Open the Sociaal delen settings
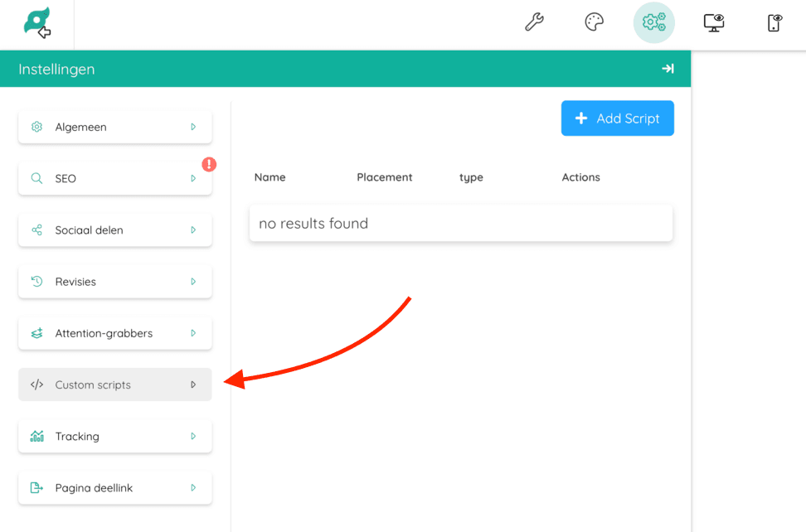806x532 pixels. pyautogui.click(x=114, y=230)
